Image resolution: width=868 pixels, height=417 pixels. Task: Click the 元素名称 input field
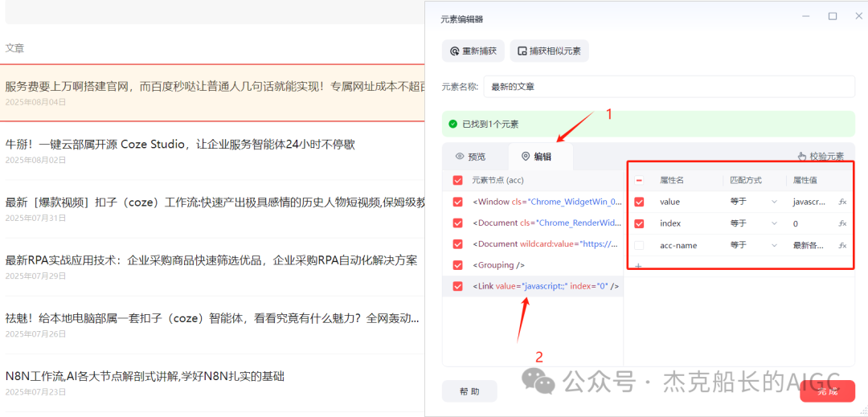669,86
